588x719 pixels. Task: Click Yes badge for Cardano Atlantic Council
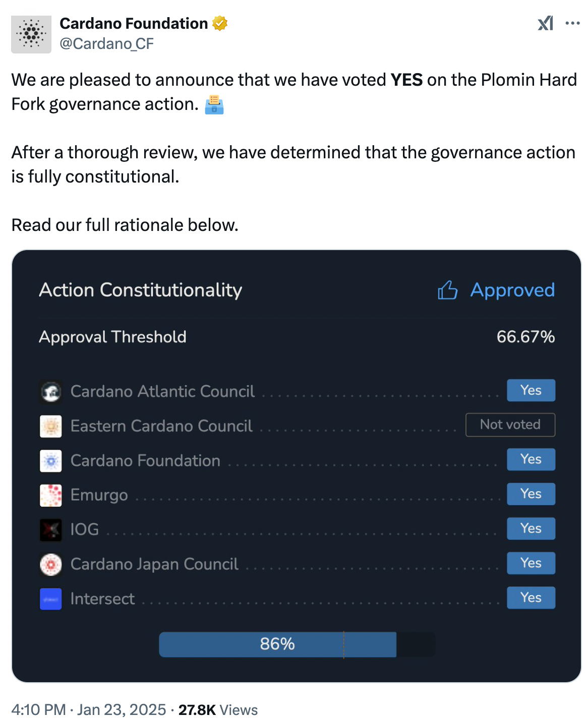point(531,390)
